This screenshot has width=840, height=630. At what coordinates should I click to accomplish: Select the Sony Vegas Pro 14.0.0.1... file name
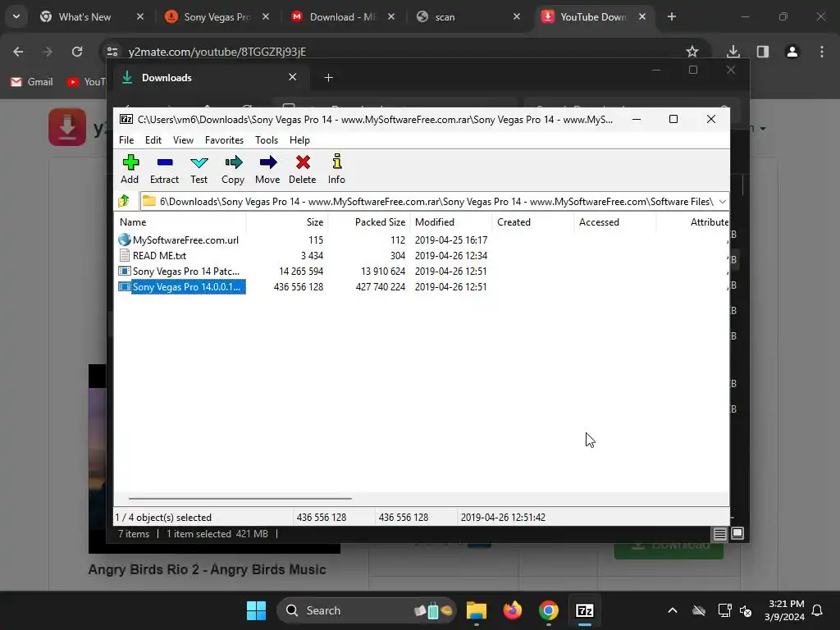(187, 286)
